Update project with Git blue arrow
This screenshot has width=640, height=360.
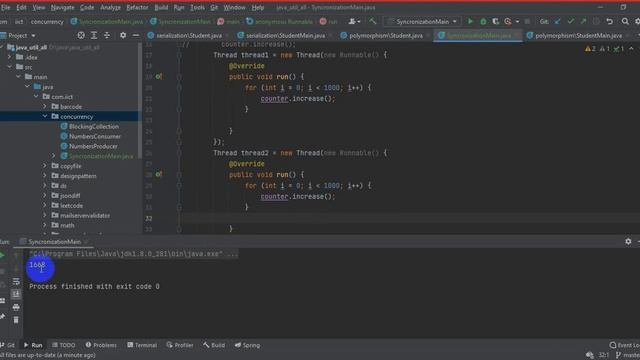[558, 21]
